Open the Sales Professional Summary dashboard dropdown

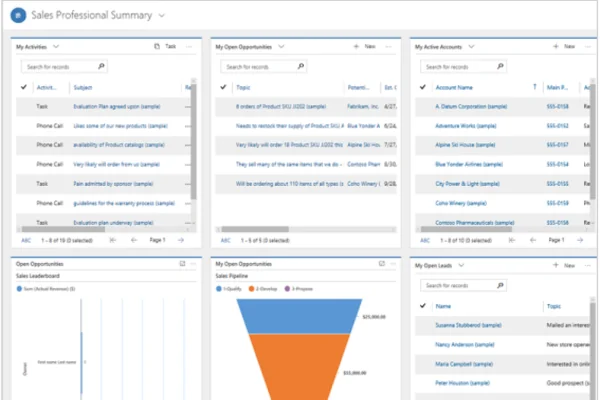click(x=162, y=16)
